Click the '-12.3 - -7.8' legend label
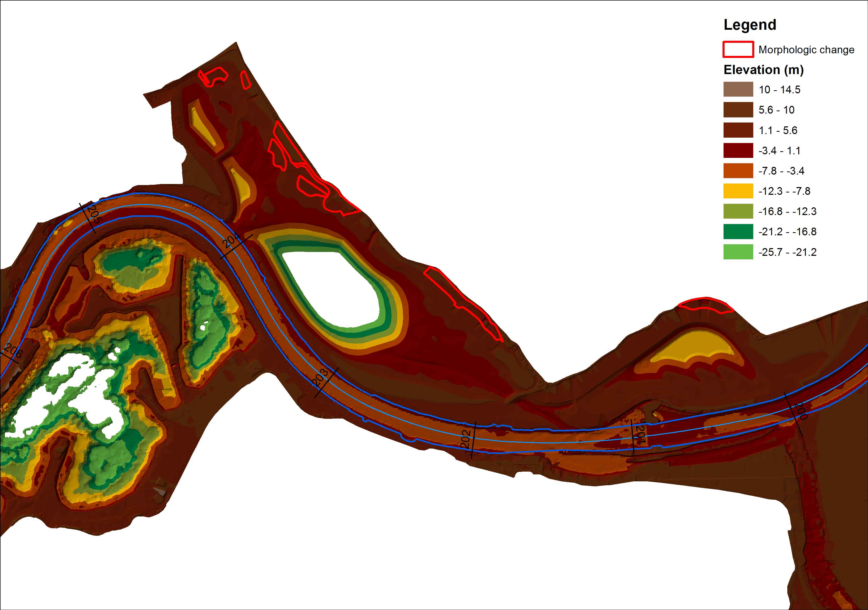 coord(785,191)
